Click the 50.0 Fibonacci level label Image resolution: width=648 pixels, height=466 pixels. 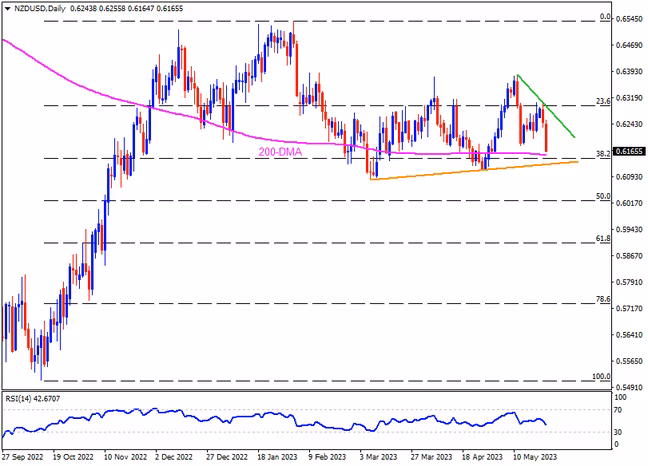[603, 196]
